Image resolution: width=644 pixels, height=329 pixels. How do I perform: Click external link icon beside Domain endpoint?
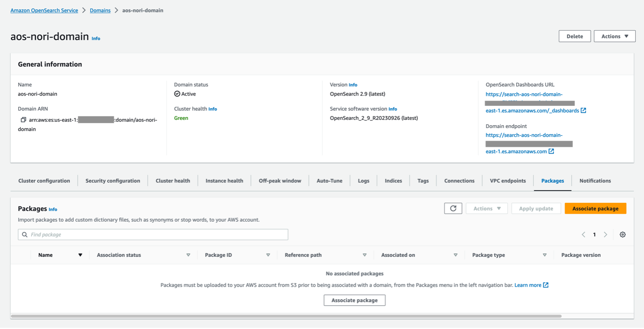pyautogui.click(x=551, y=151)
